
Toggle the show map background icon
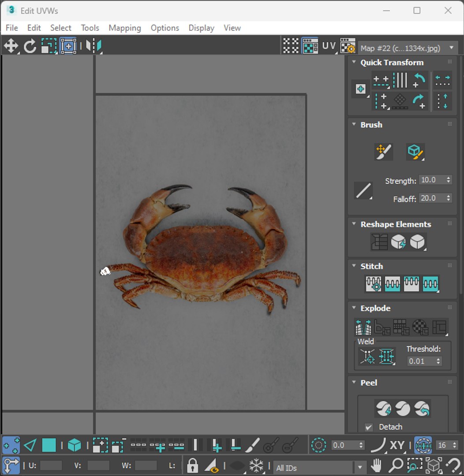tap(310, 46)
